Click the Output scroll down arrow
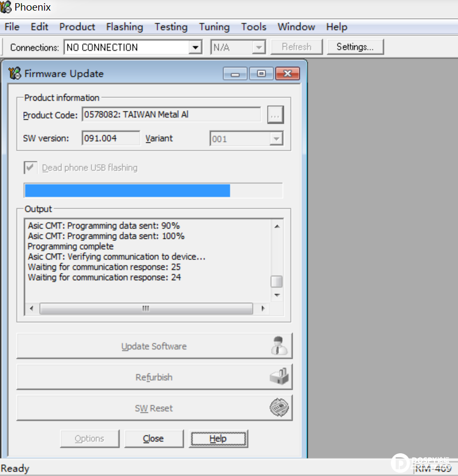The image size is (458, 476). click(x=277, y=295)
